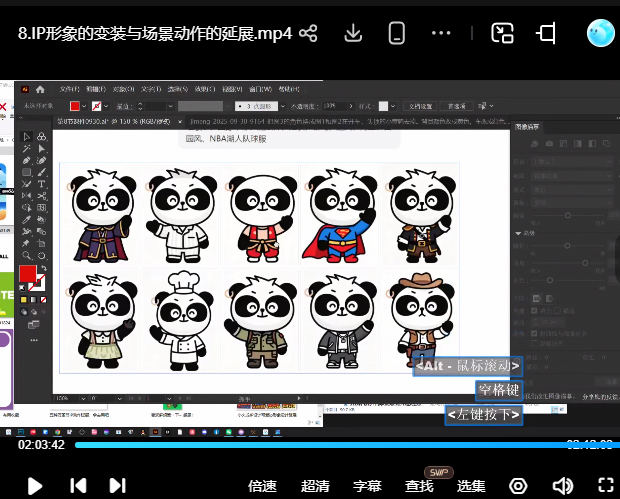Select the Symbol Sprayer tool
The image size is (620, 499).
[x=26, y=231]
